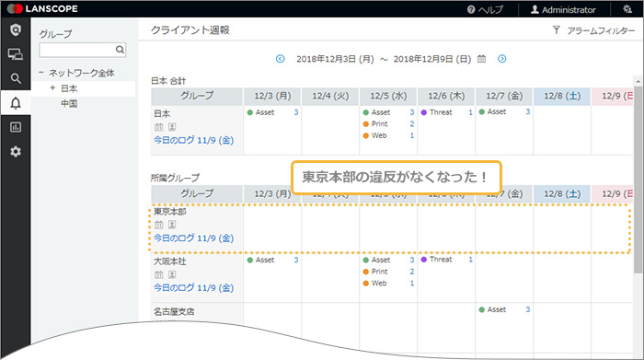Click Asset 3 on 12/3 in 大阪本社 row
The height and width of the screenshot is (360, 644).
tap(272, 260)
